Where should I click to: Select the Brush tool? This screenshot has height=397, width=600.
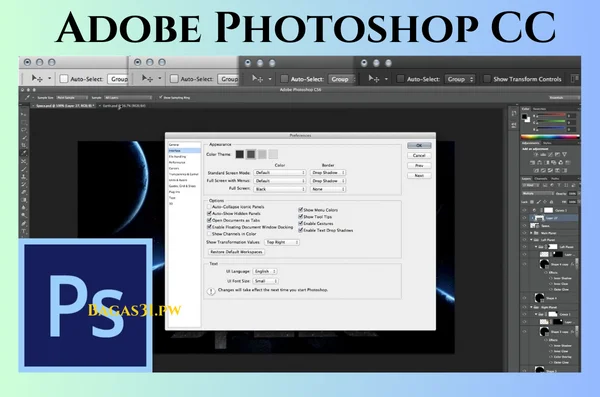coord(23,169)
